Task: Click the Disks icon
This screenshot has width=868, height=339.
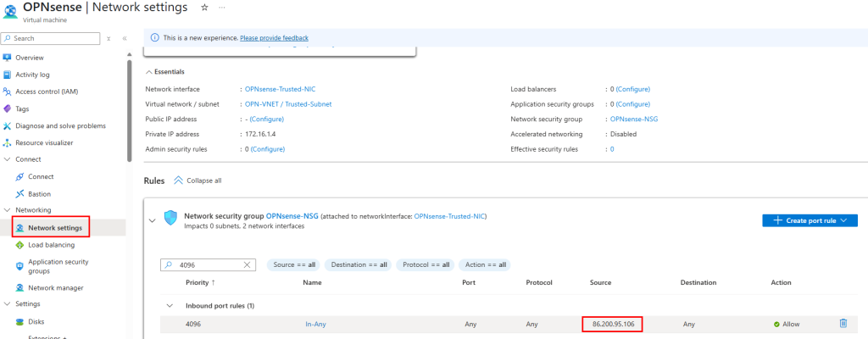Action: tap(20, 322)
